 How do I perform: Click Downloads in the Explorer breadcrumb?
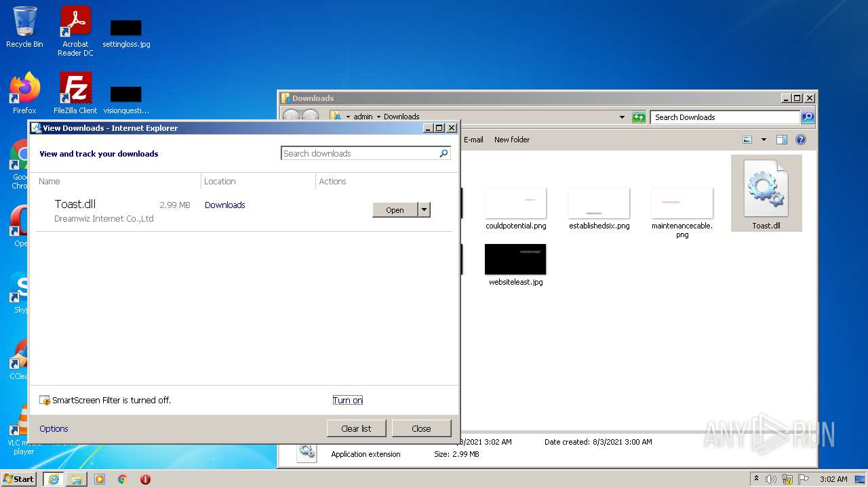click(x=401, y=117)
